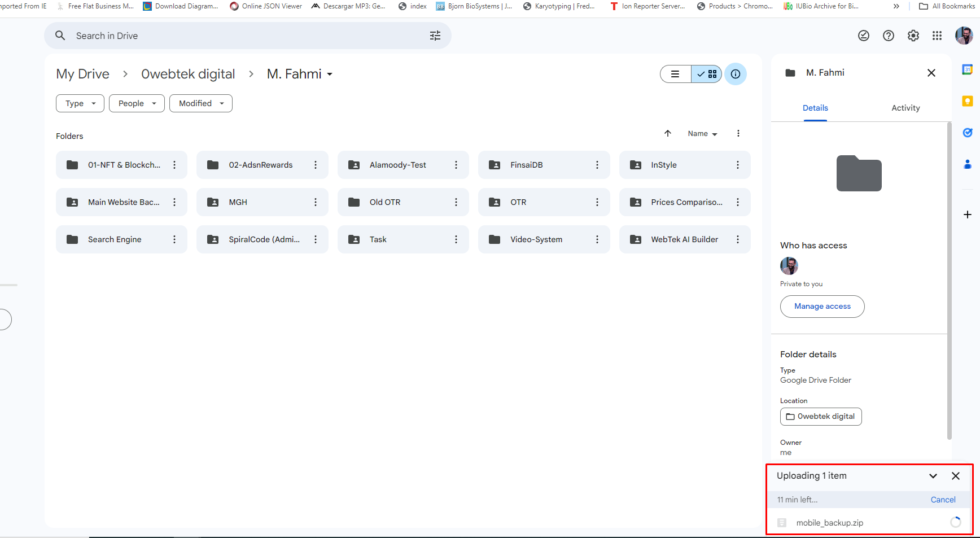Open Google Calendar in the side panel
This screenshot has height=538, width=980.
pyautogui.click(x=967, y=69)
